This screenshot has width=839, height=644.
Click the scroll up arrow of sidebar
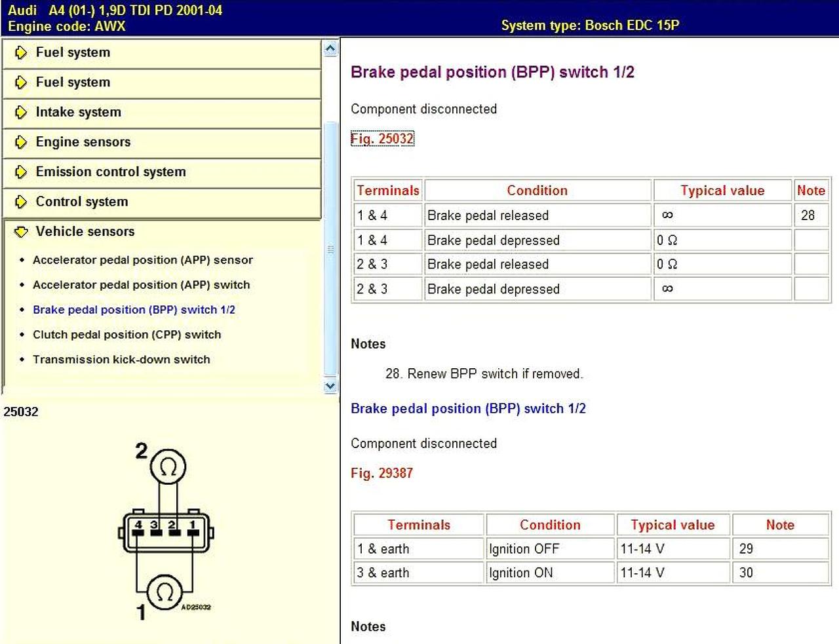click(330, 48)
